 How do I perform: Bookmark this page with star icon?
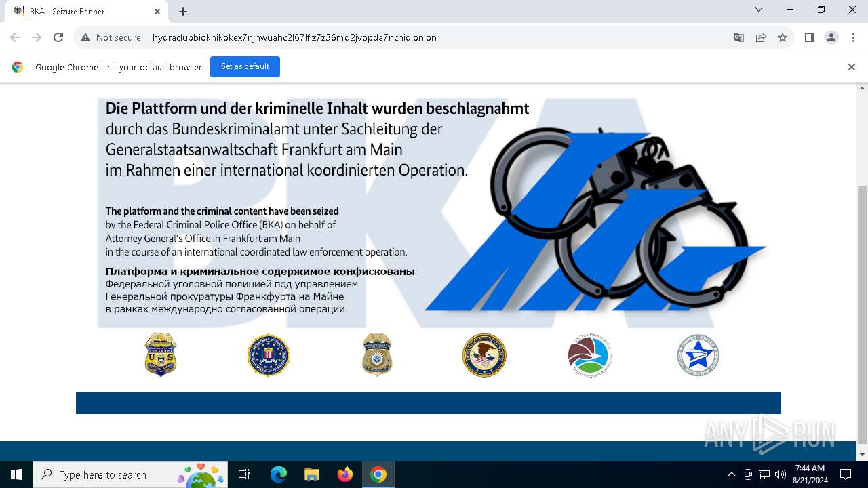pyautogui.click(x=783, y=37)
